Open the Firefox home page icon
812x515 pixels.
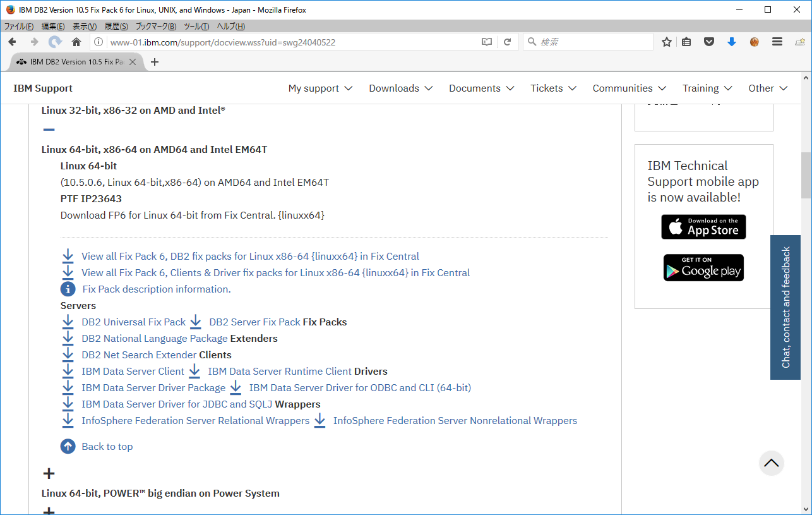tap(76, 42)
